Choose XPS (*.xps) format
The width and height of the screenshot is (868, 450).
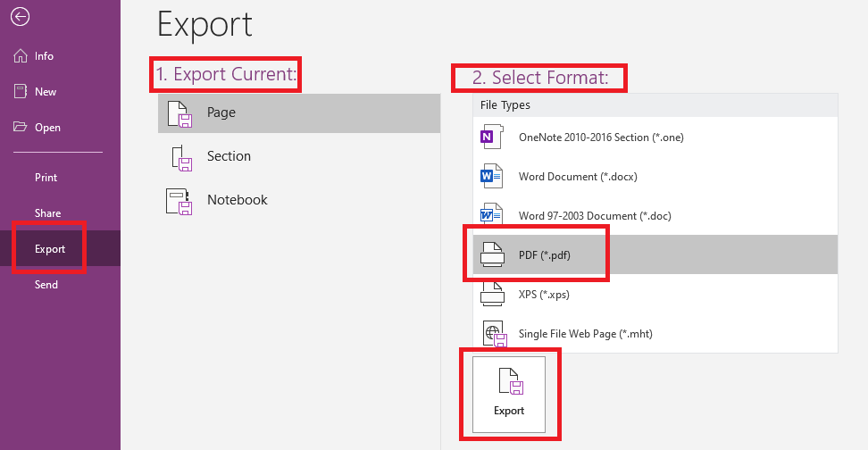tap(655, 294)
